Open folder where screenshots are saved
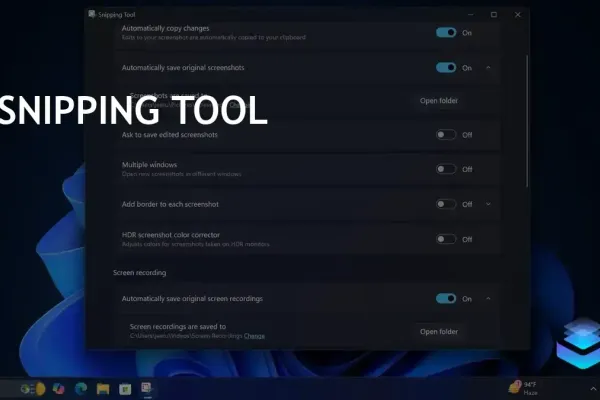The width and height of the screenshot is (600, 400). tap(439, 101)
